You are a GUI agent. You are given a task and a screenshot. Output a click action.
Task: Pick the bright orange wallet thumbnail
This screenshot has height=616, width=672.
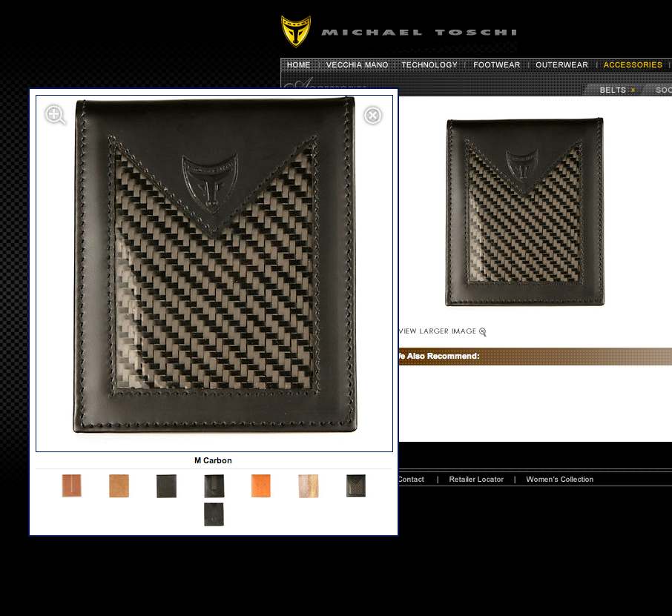[261, 486]
